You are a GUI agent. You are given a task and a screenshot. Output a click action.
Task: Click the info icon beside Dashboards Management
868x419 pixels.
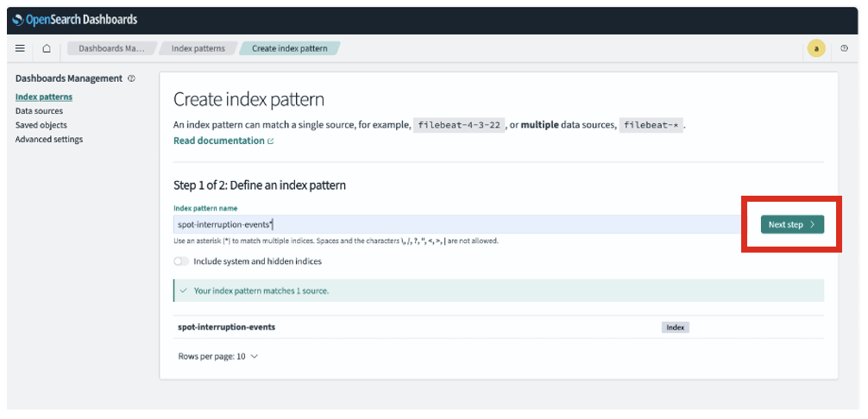(x=131, y=78)
